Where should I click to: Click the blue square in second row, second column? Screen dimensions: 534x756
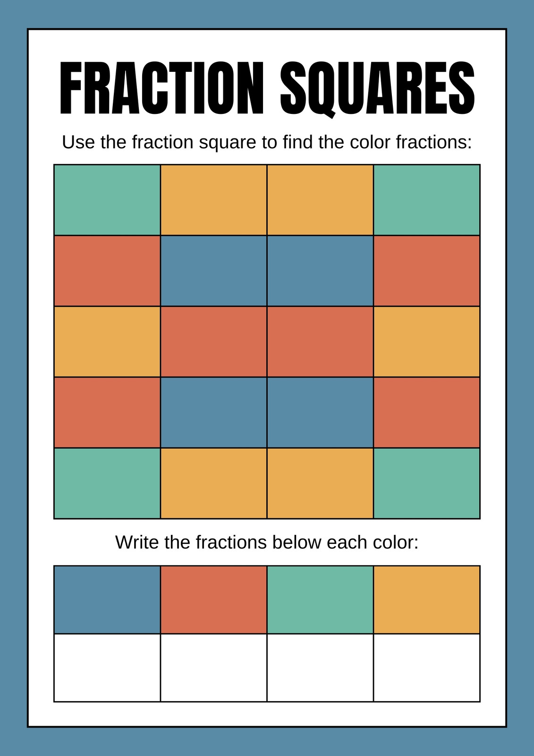point(214,271)
